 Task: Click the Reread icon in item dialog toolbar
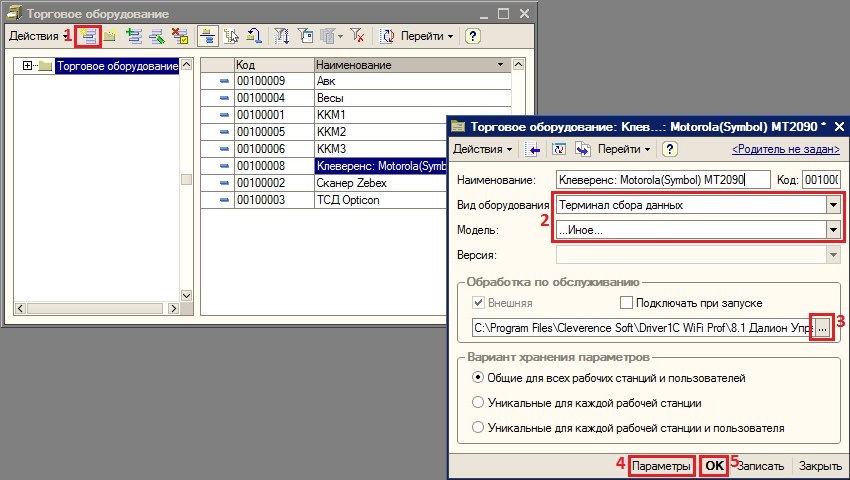tap(558, 149)
